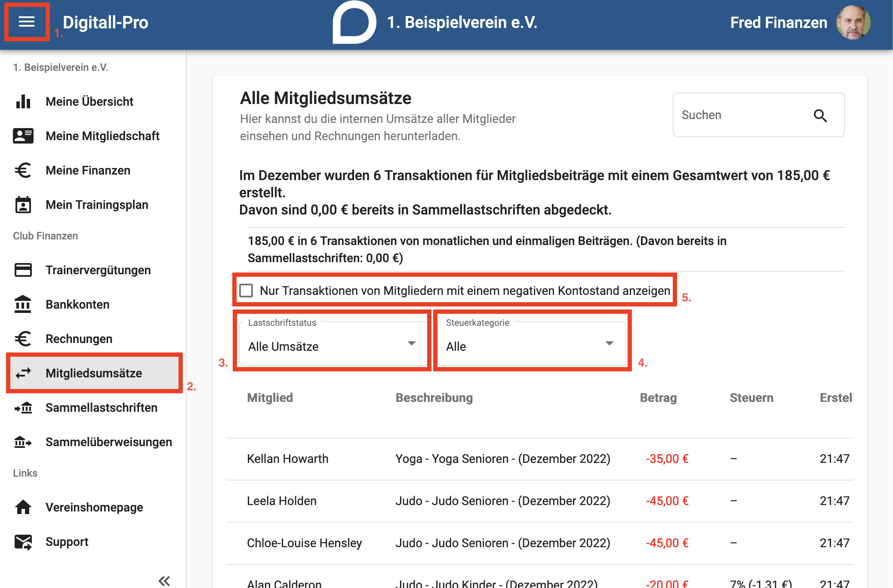Enable negative Kontostand transactions checkbox
893x588 pixels.
click(x=246, y=291)
